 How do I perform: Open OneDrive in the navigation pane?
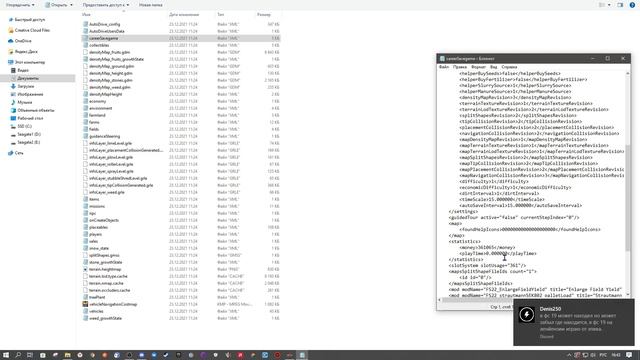tap(23, 41)
